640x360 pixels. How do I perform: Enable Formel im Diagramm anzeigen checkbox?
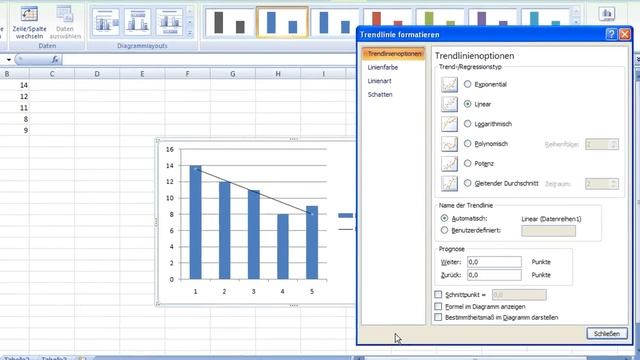tap(438, 306)
